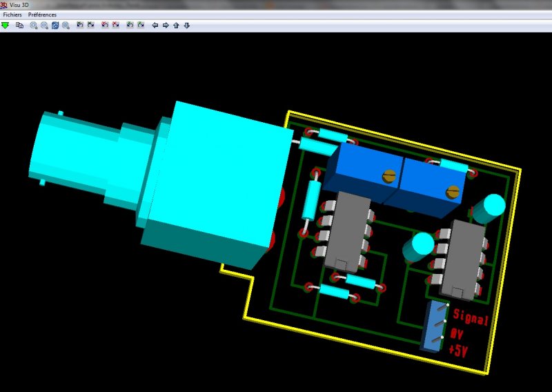The image size is (552, 392).
Task: Click the Visu 3D title bar icon
Action: 4,4
